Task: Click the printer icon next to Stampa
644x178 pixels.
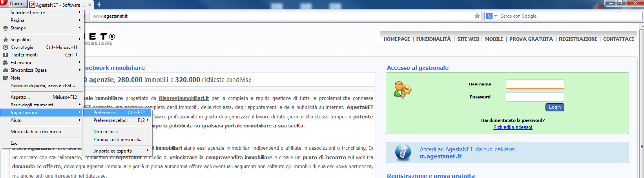Action: 5,28
